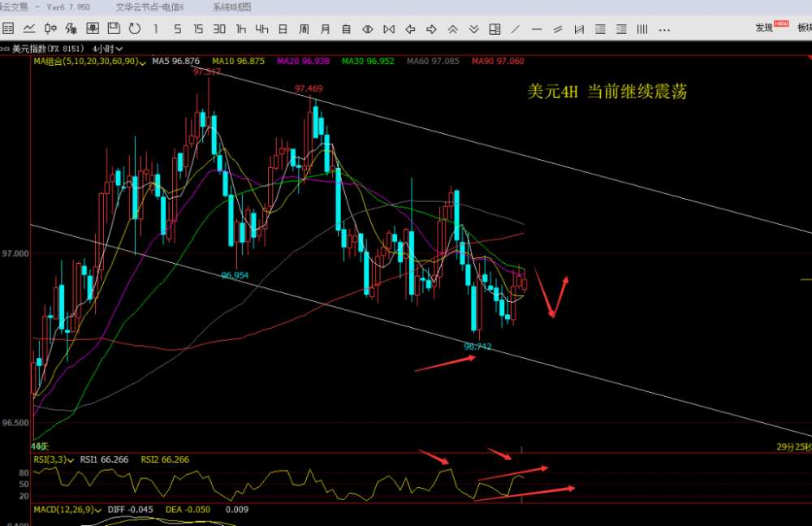This screenshot has width=812, height=526.
Task: Click the RSI1 66.266 value label
Action: coord(104,459)
